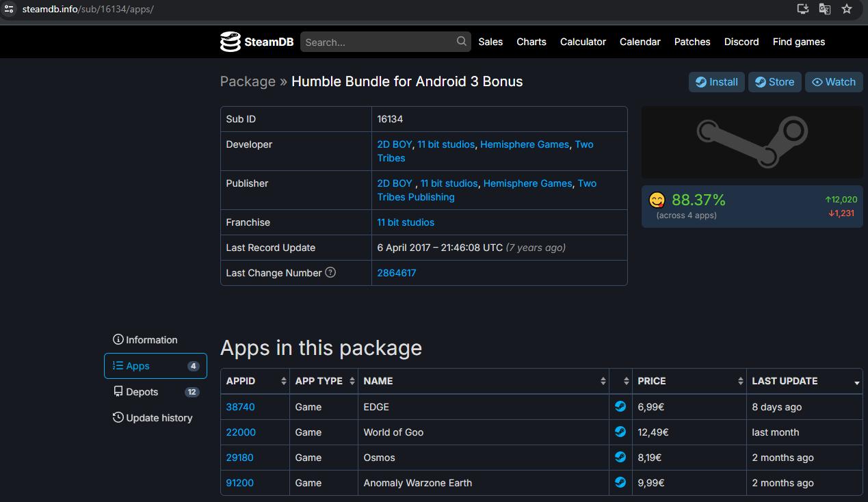
Task: Click the SteamDB logo icon
Action: (231, 42)
